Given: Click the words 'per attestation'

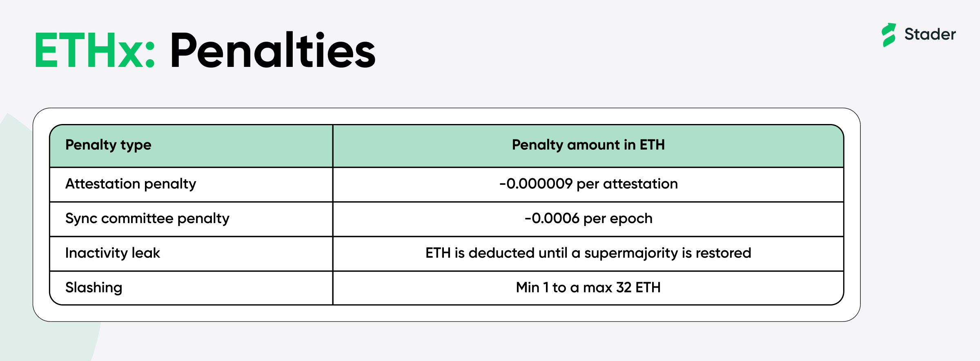Looking at the screenshot, I should pos(627,184).
